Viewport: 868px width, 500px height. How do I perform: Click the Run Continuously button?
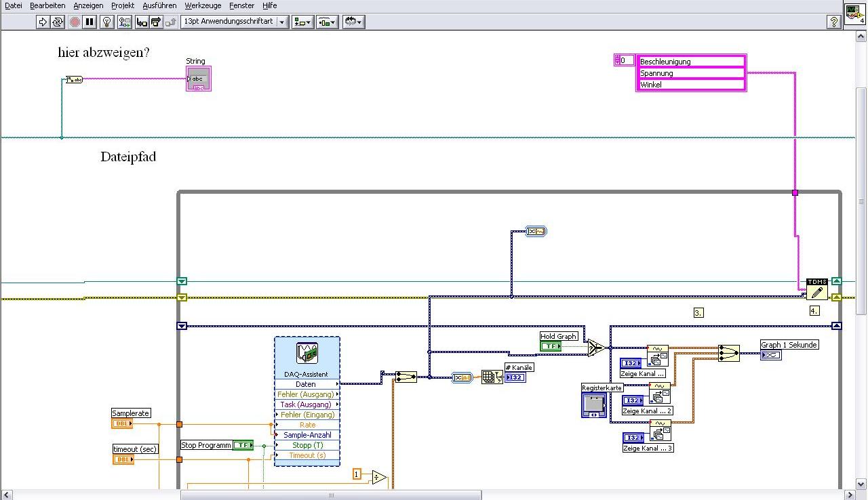tap(58, 22)
